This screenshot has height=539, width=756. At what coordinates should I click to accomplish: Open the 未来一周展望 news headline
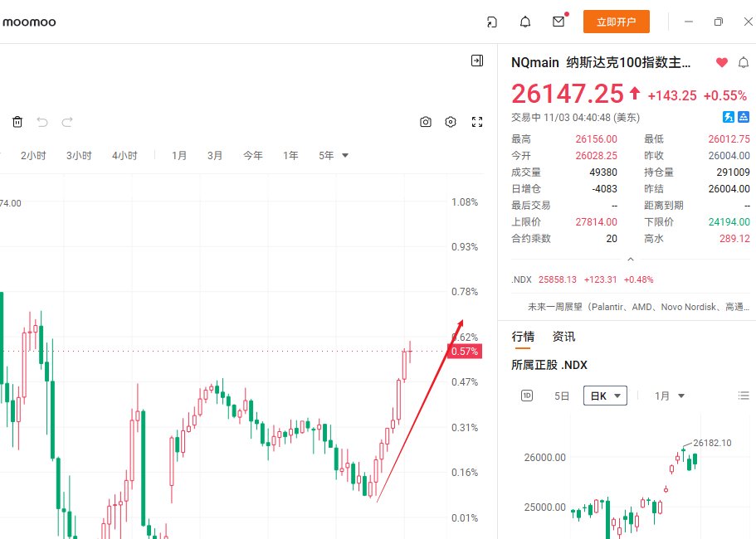[x=638, y=307]
